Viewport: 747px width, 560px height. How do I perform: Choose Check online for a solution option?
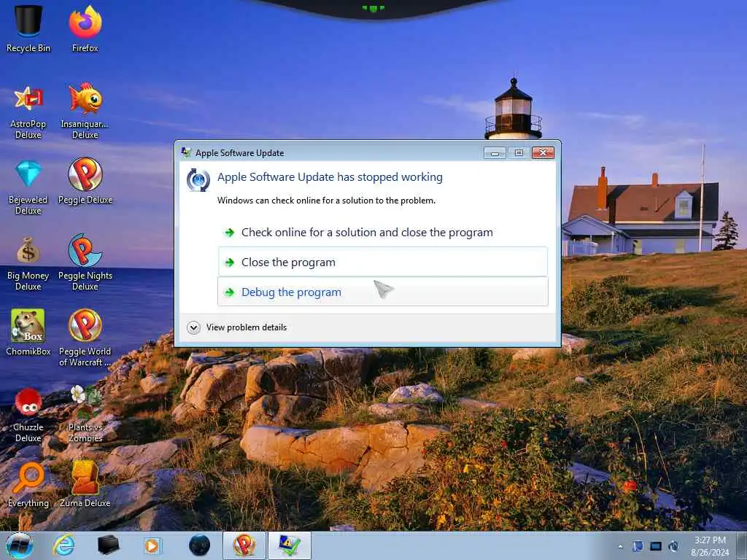382,233
